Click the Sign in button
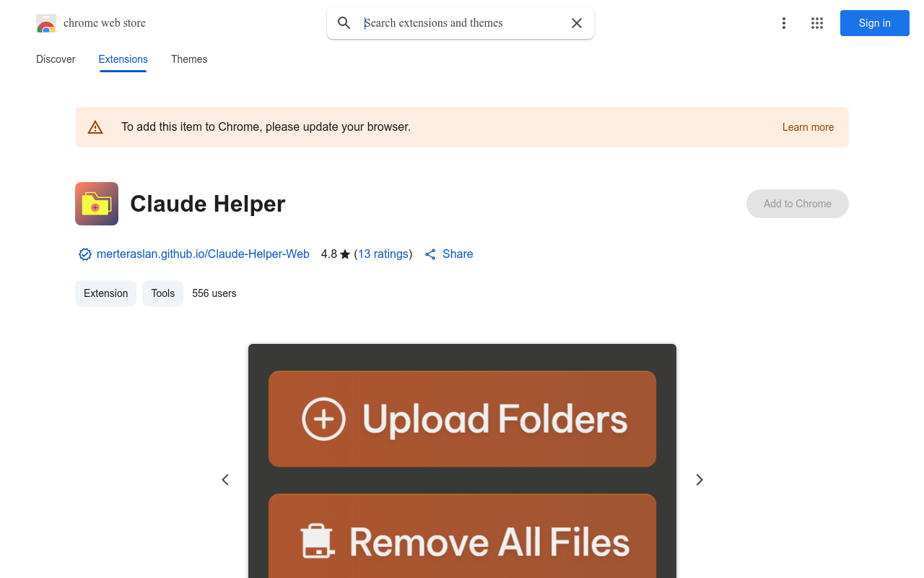Screen dimensions: 924x578 pyautogui.click(x=875, y=23)
